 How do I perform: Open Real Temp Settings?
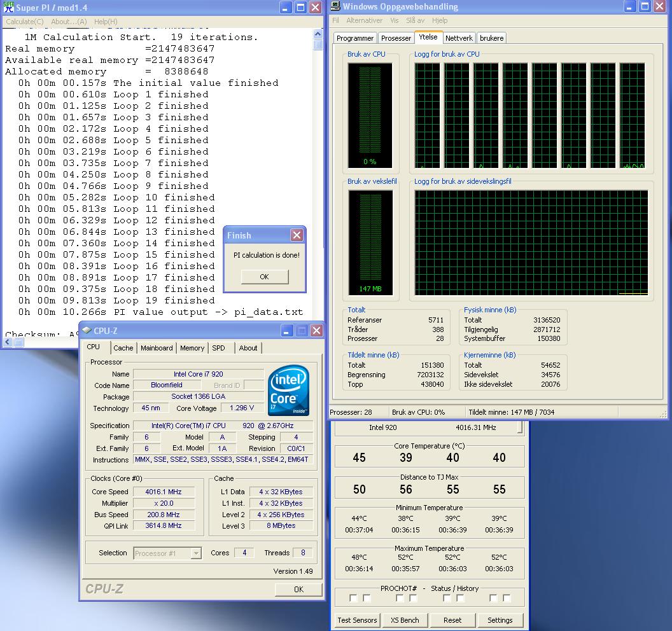pos(500,620)
